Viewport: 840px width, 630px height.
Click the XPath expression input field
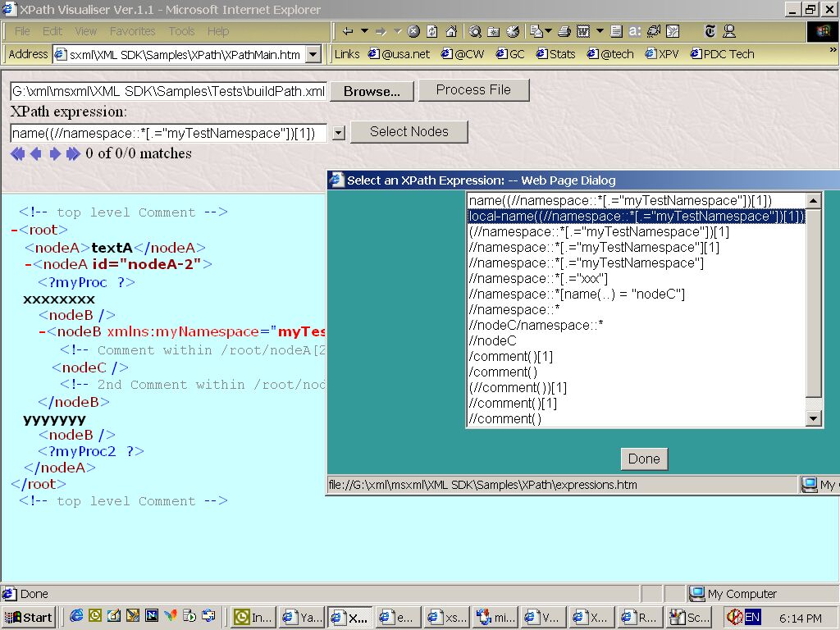168,133
